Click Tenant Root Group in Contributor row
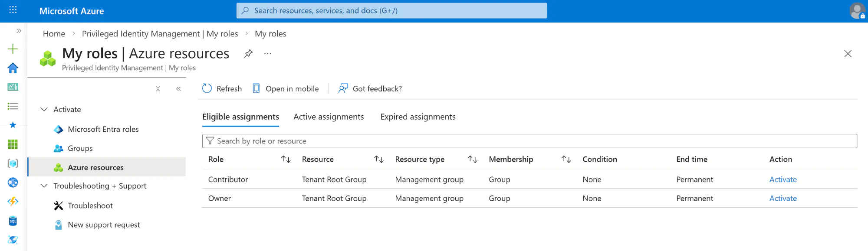The height and width of the screenshot is (251, 868). (x=334, y=179)
